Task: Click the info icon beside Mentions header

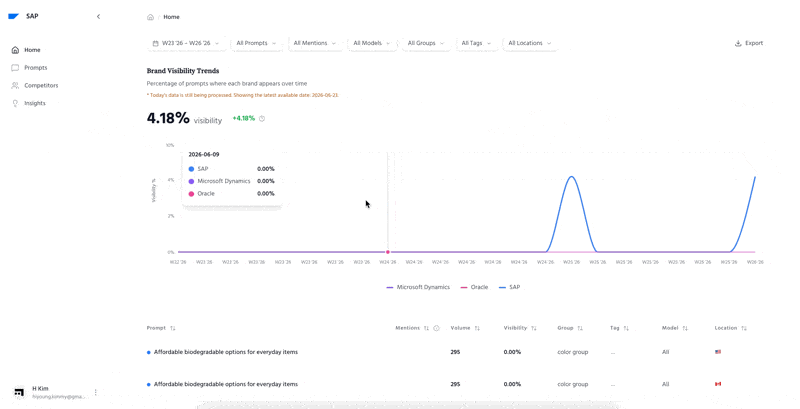Action: (x=436, y=328)
